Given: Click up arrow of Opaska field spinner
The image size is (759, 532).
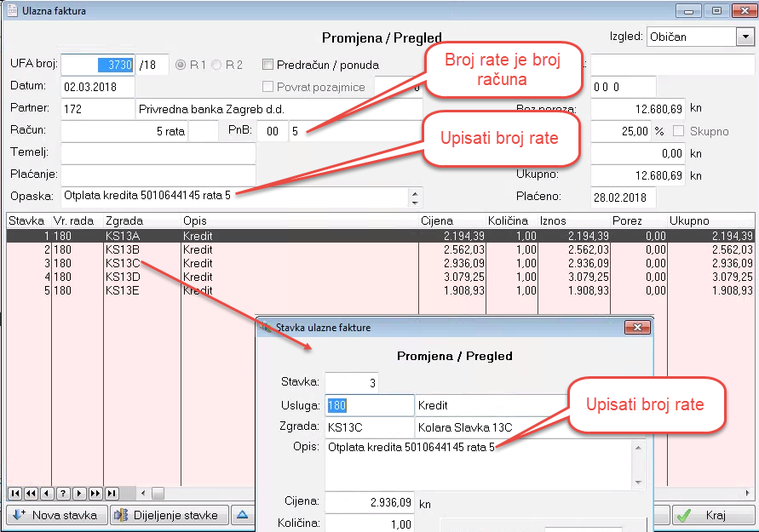Looking at the screenshot, I should (415, 193).
